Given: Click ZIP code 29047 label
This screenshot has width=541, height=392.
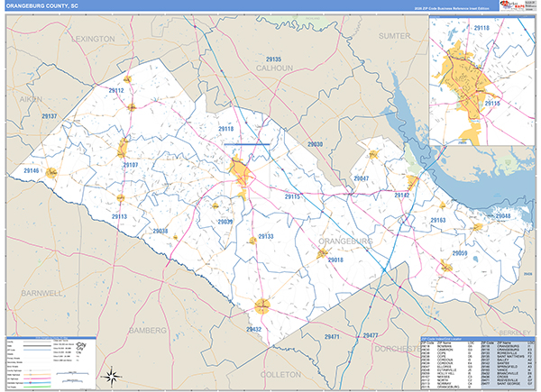Looking at the screenshot, I should [x=363, y=178].
